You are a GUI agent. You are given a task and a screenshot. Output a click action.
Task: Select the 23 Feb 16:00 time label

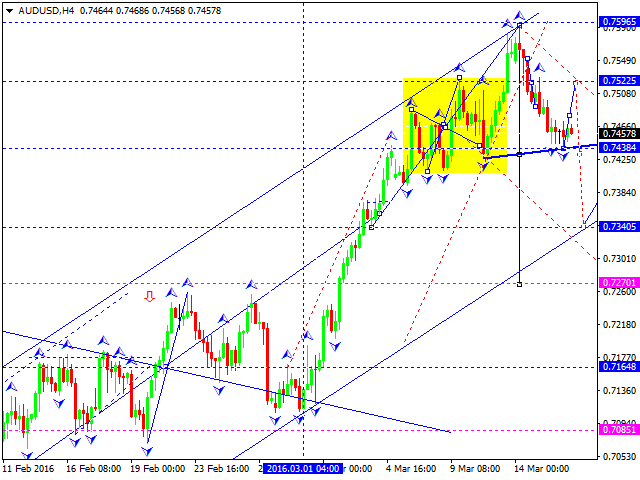tap(221, 469)
